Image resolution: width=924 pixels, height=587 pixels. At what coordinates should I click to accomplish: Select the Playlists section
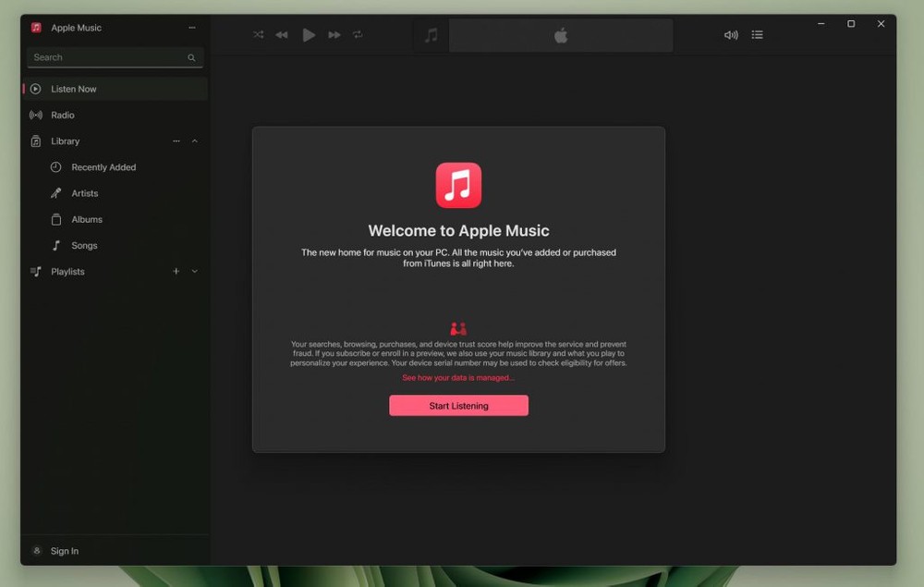(x=115, y=271)
